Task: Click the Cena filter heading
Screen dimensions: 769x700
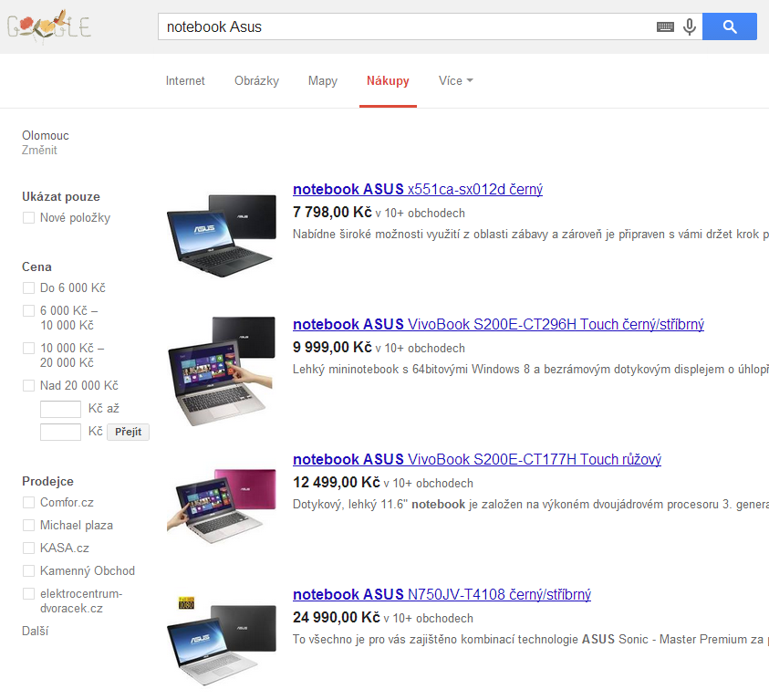Action: pyautogui.click(x=36, y=266)
